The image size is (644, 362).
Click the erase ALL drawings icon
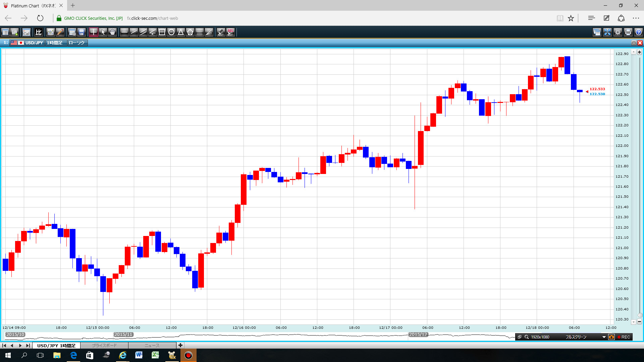230,32
